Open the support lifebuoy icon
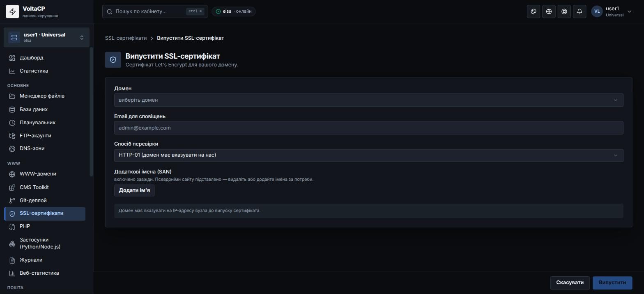The height and width of the screenshot is (294, 644). pos(564,11)
